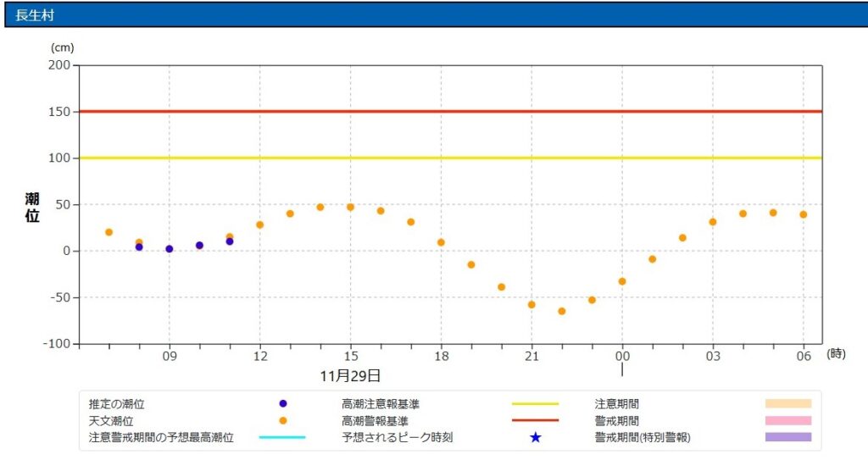Click the 注意警戒期間の予想最高潮位 legend label

tap(161, 437)
